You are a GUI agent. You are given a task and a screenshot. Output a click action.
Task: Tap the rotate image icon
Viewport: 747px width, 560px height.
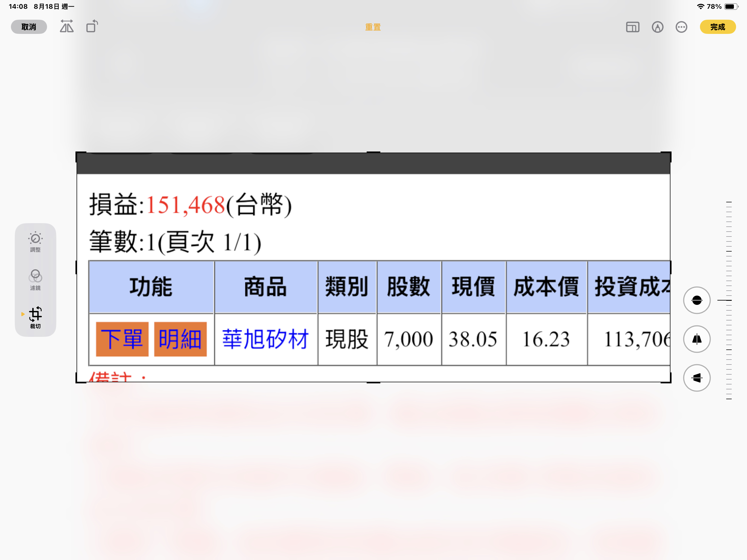click(x=92, y=26)
